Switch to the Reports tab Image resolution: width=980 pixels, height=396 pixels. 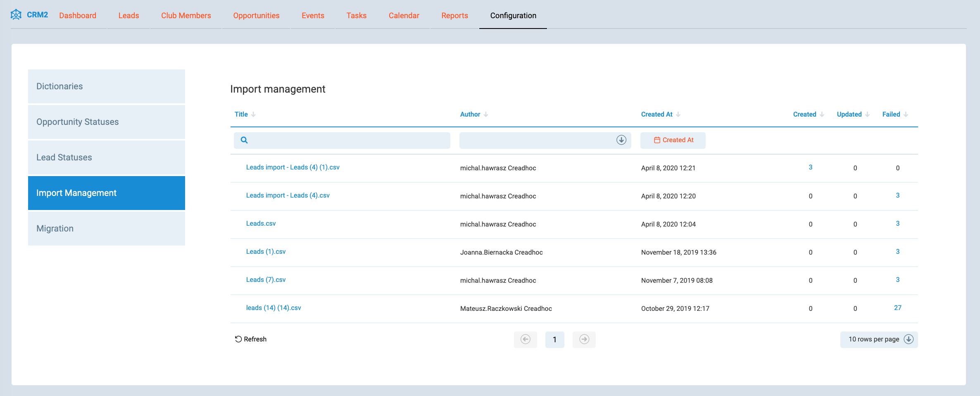454,16
